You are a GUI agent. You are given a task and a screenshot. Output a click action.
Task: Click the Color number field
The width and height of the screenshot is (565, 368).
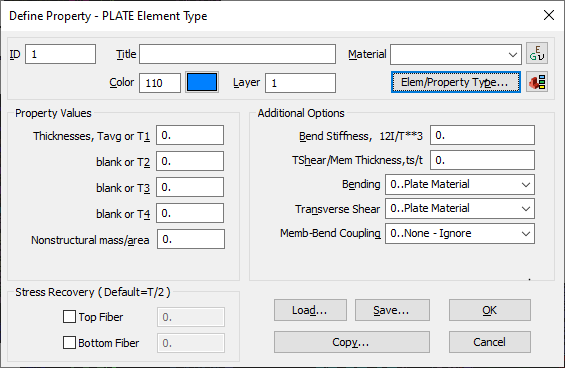(x=160, y=83)
